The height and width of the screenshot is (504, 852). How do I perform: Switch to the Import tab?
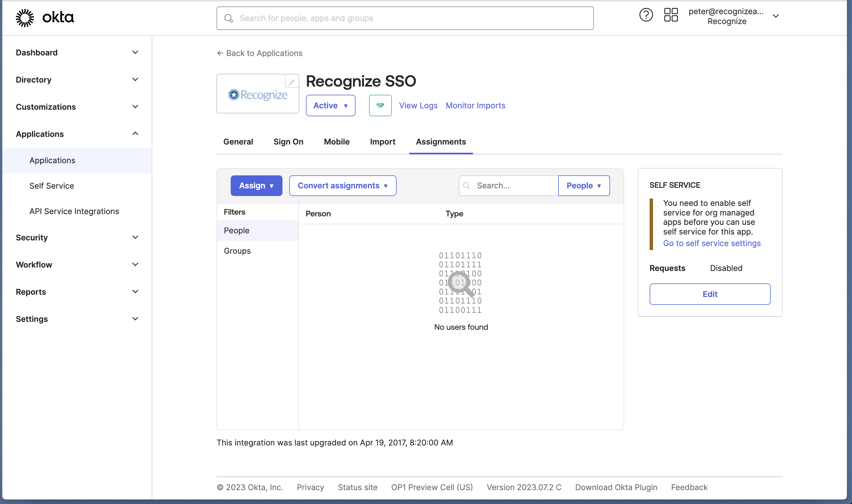point(382,142)
